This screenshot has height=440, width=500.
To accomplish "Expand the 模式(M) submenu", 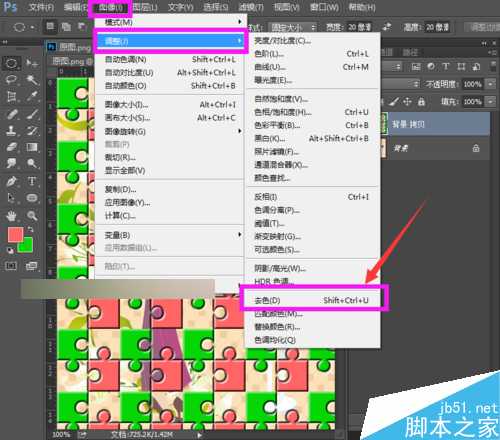I will (x=171, y=22).
